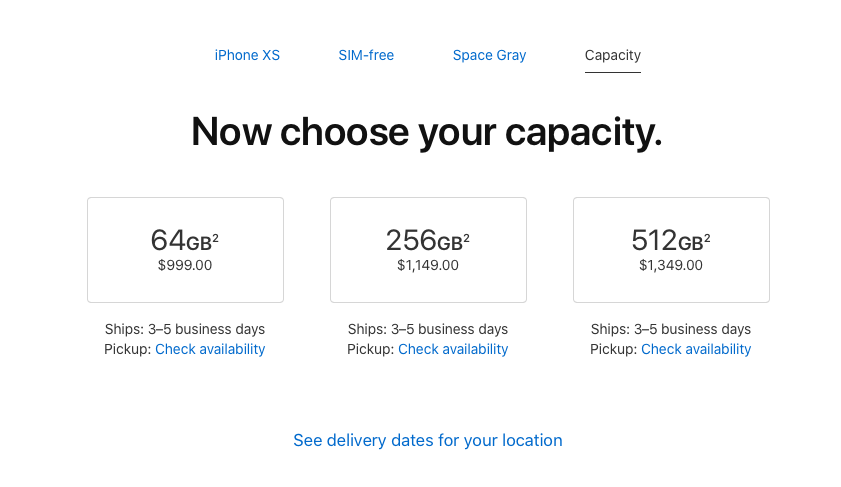841x487 pixels.
Task: Return to the Space Gray color step
Action: tap(489, 55)
